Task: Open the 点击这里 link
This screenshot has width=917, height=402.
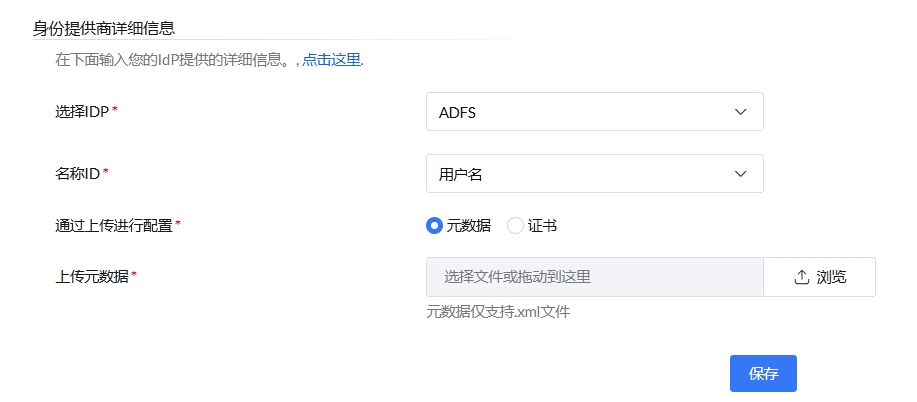Action: click(x=332, y=60)
